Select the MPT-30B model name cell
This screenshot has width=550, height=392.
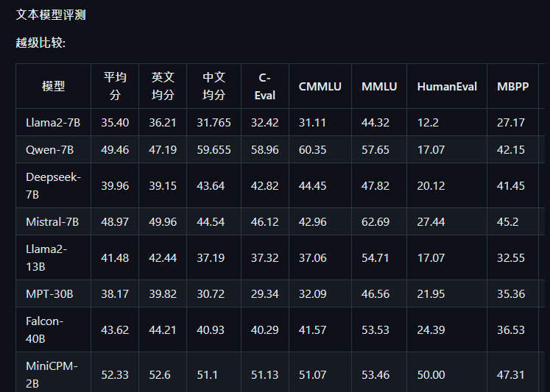point(53,293)
